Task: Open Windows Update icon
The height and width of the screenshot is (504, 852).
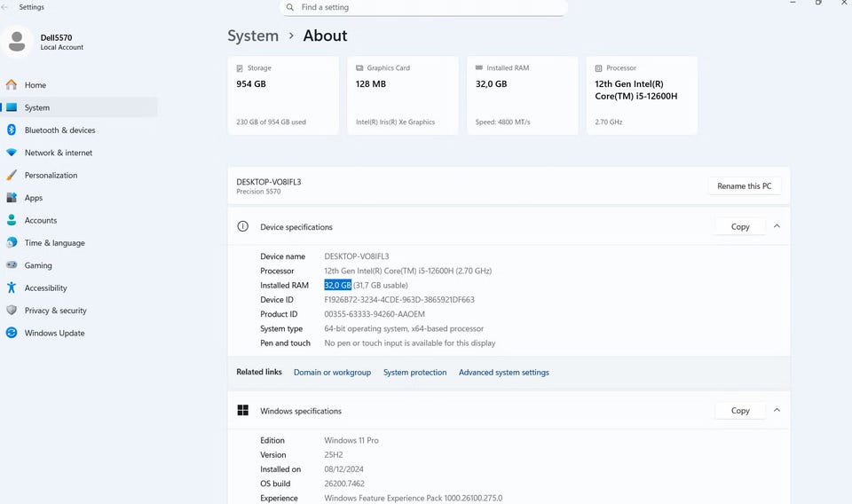Action: [x=12, y=333]
